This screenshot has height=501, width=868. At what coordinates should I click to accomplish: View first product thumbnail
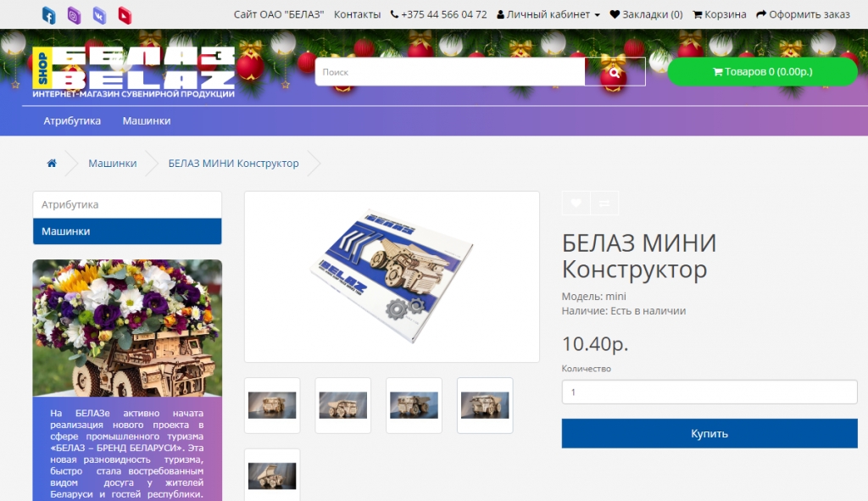point(272,405)
